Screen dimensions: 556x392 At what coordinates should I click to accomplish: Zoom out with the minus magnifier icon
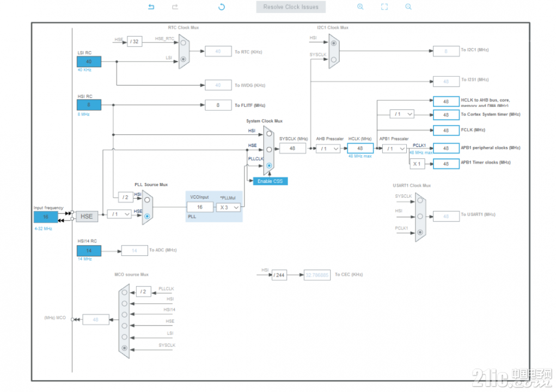(x=408, y=7)
